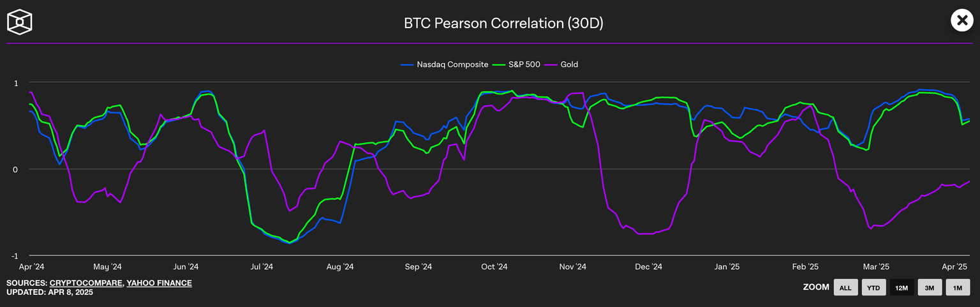This screenshot has height=307, width=980.
Task: Click the Jul '24 axis label
Action: (262, 267)
